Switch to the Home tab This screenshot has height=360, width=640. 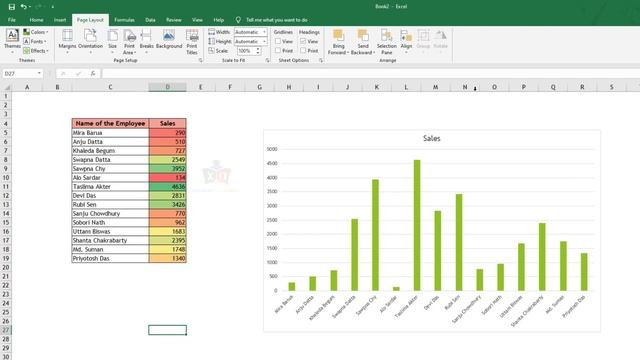(36, 20)
